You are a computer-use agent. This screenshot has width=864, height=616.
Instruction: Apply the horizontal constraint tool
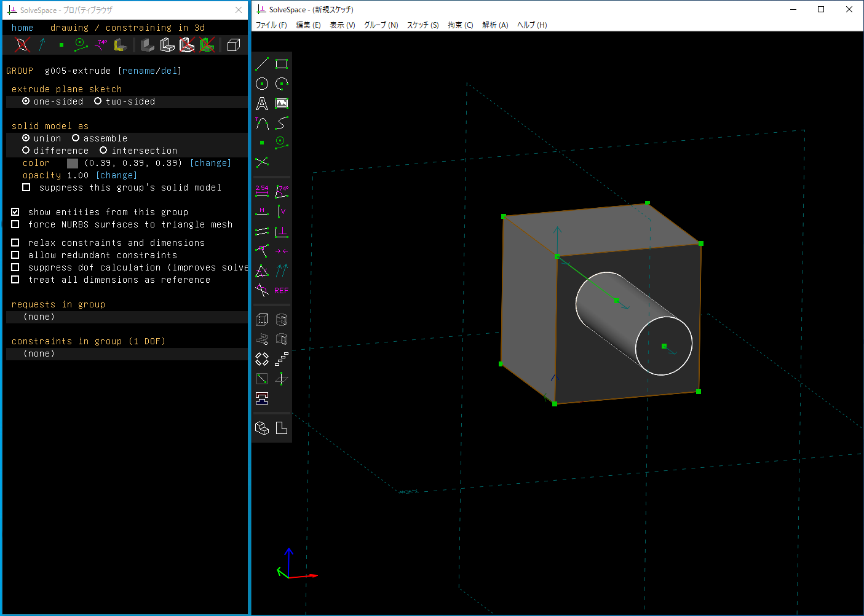pyautogui.click(x=262, y=211)
